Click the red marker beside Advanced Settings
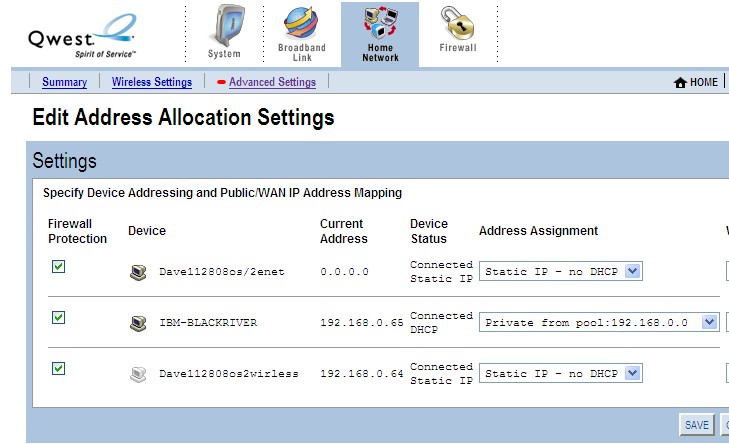Viewport: 729px width, 444px height. pyautogui.click(x=221, y=82)
